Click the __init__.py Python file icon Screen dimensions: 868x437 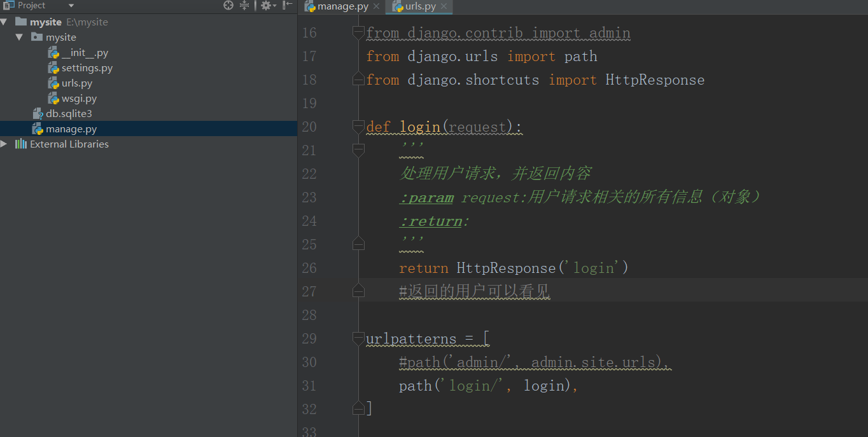54,53
